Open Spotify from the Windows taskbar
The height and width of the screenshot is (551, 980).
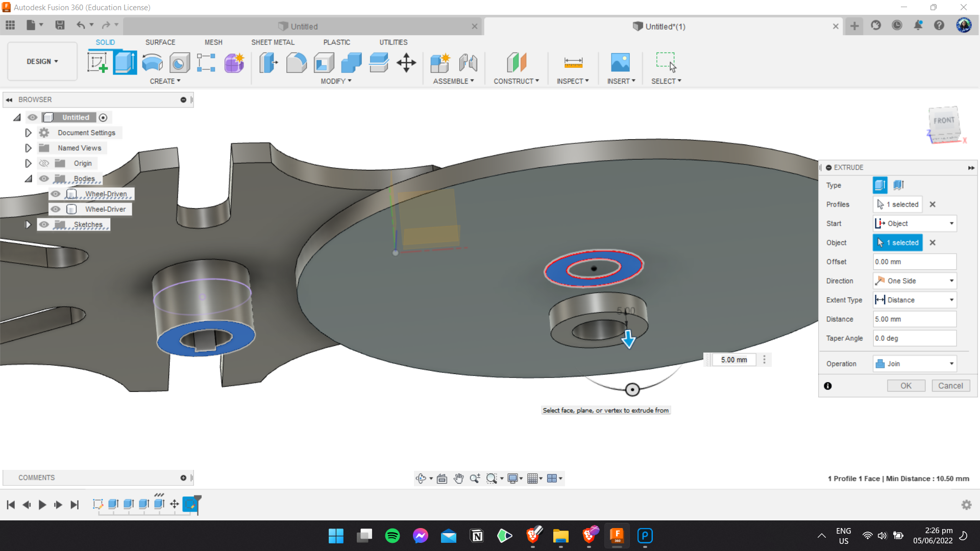(x=393, y=536)
